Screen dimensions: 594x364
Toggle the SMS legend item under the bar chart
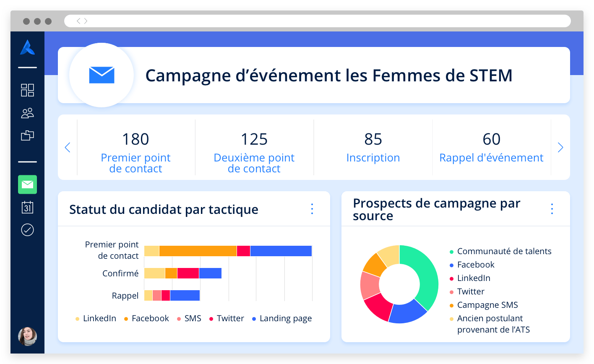pos(189,319)
